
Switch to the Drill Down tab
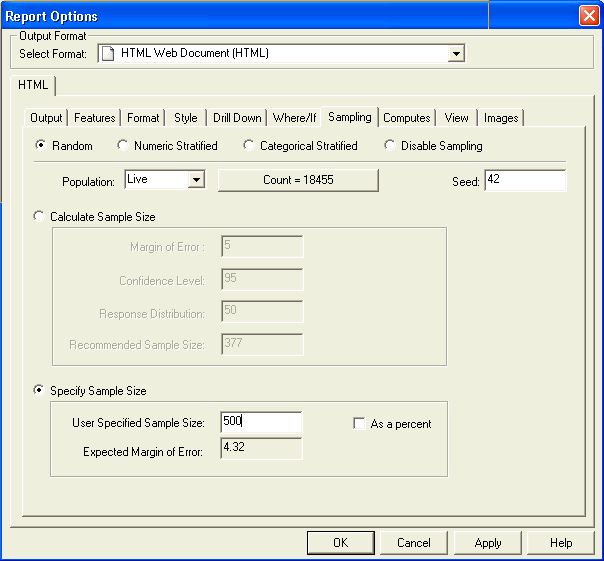237,118
